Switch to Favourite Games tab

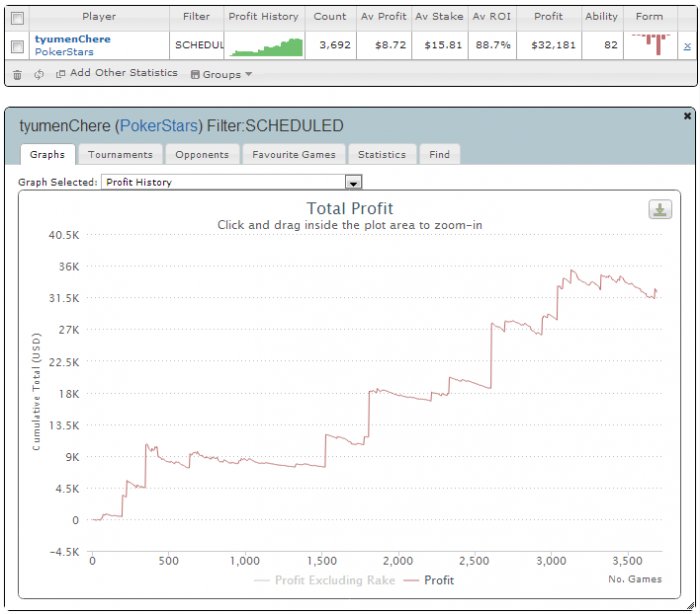(x=294, y=155)
